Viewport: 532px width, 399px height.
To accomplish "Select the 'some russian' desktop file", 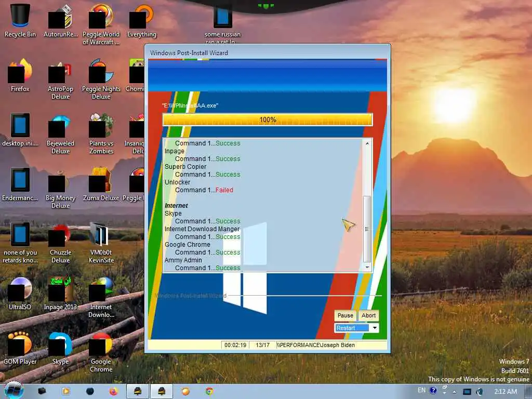I will (222, 24).
